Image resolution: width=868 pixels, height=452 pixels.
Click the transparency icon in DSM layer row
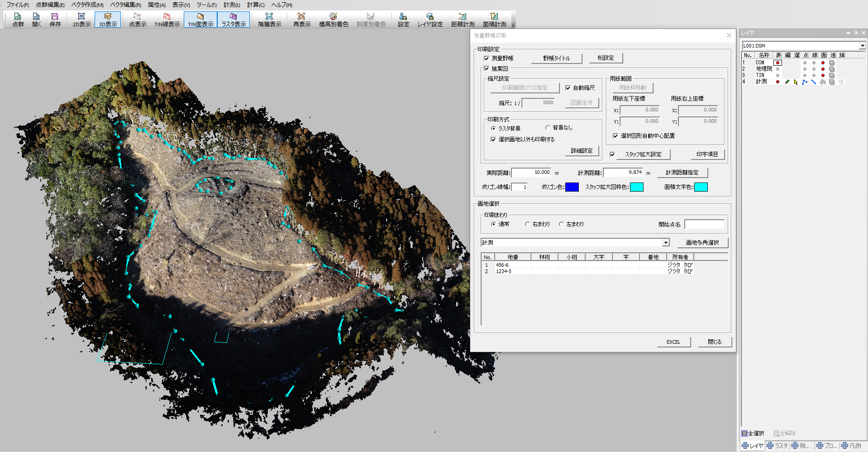coord(832,63)
